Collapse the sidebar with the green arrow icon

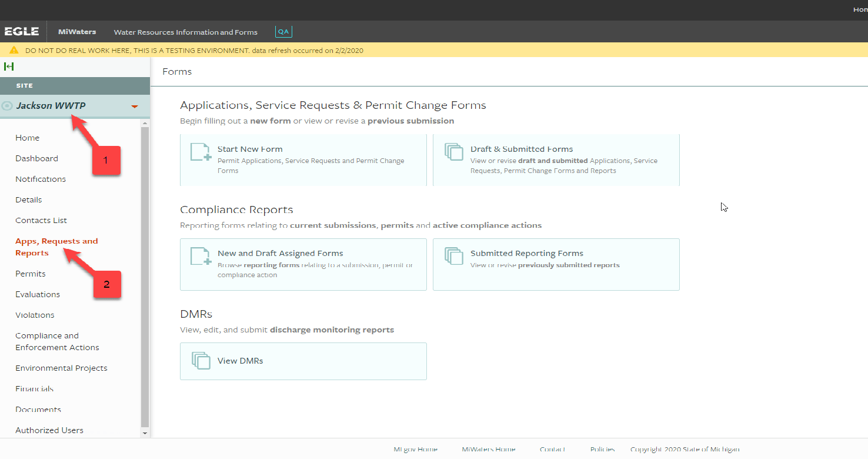click(9, 66)
